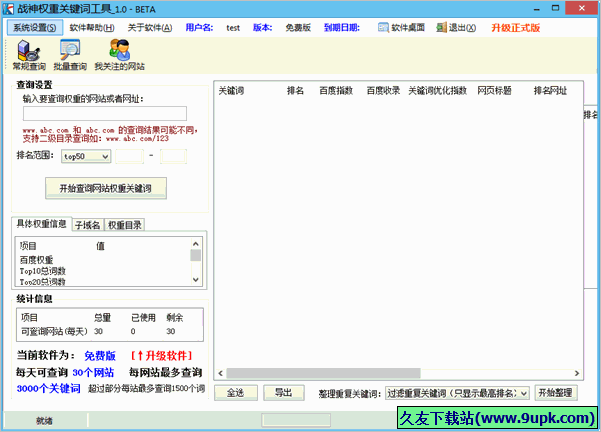The height and width of the screenshot is (432, 601).
Task: Open the 整理重复关键词 filter dropdown
Action: pyautogui.click(x=457, y=393)
